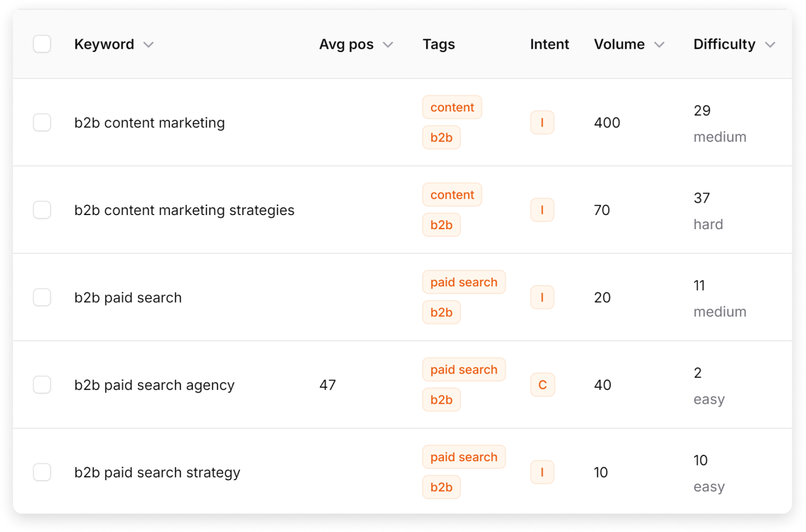Check the b2b content marketing row checkbox
This screenshot has width=806, height=532.
[41, 123]
